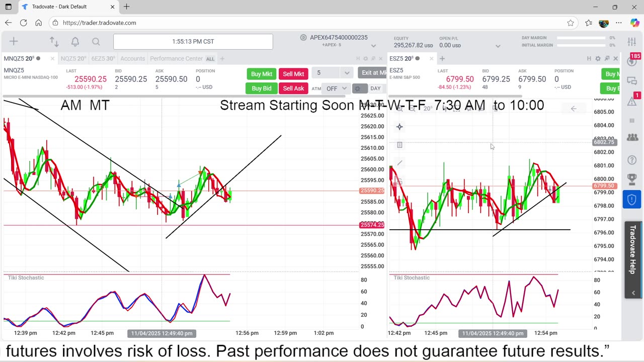Open the warning alerts icon with 1 badge
644x362 pixels.
[x=632, y=100]
